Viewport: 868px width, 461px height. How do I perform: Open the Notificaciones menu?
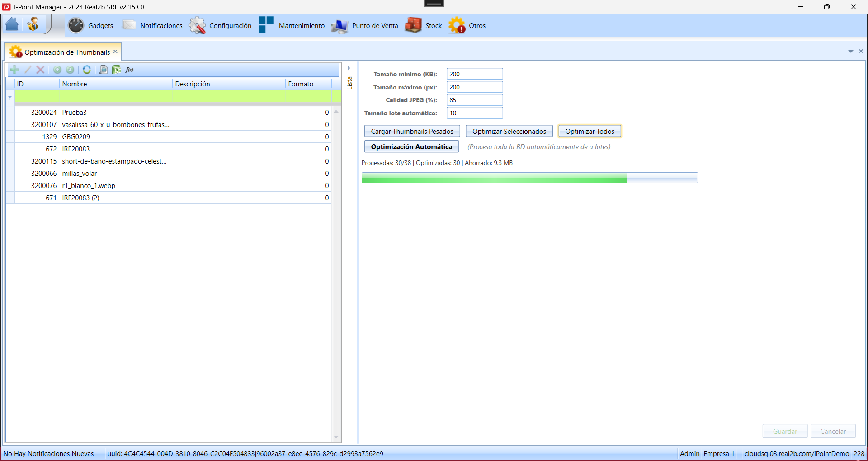click(x=161, y=26)
